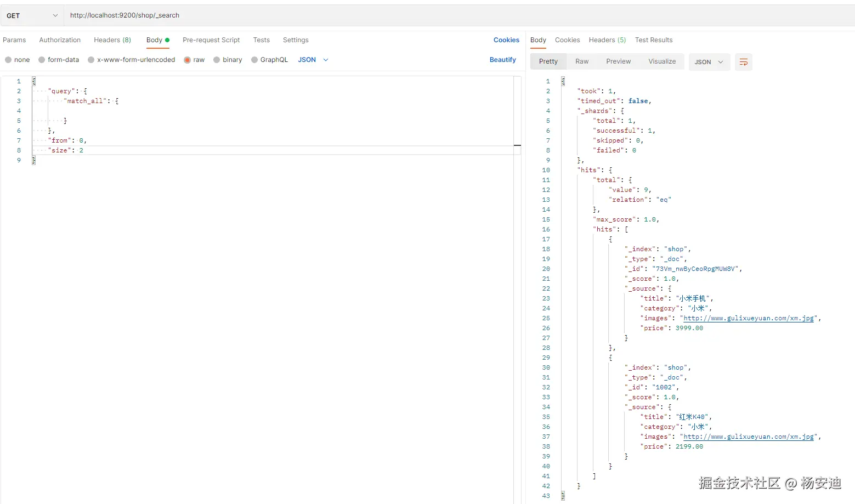
Task: Open the response Cookies tab
Action: (567, 40)
